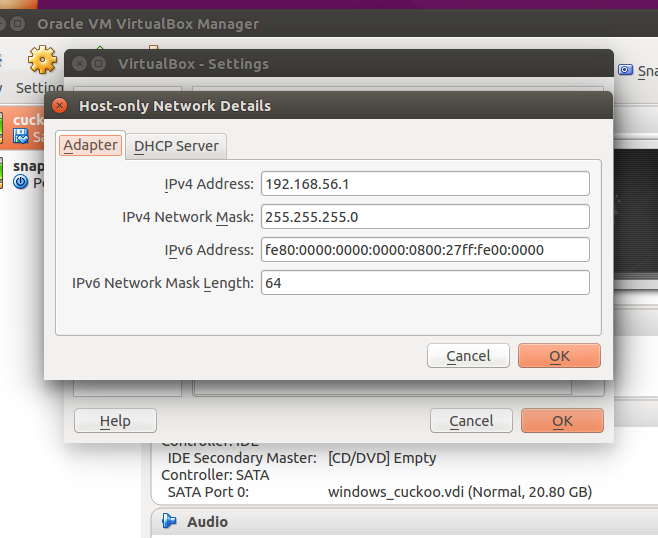This screenshot has height=538, width=658.
Task: Click the Controller: SATA label
Action: (215, 475)
